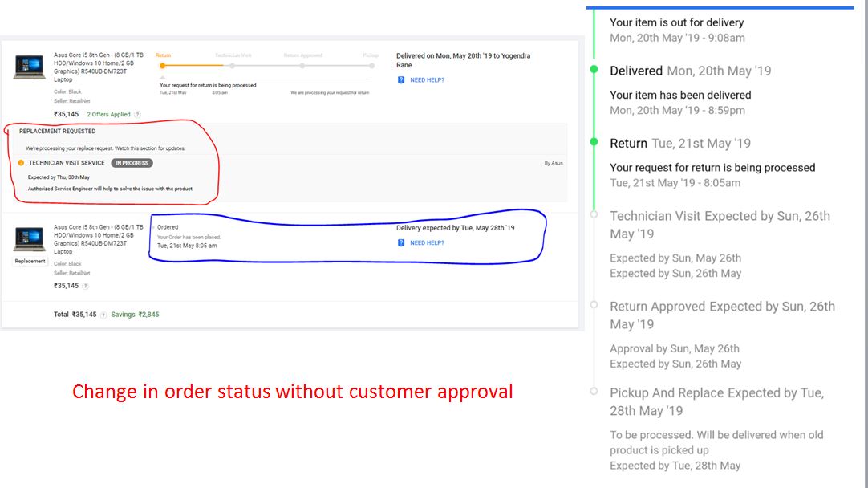Viewport: 868px width, 488px height.
Task: Click the blue NEED HELP question icon beside delivered status
Action: (x=401, y=79)
